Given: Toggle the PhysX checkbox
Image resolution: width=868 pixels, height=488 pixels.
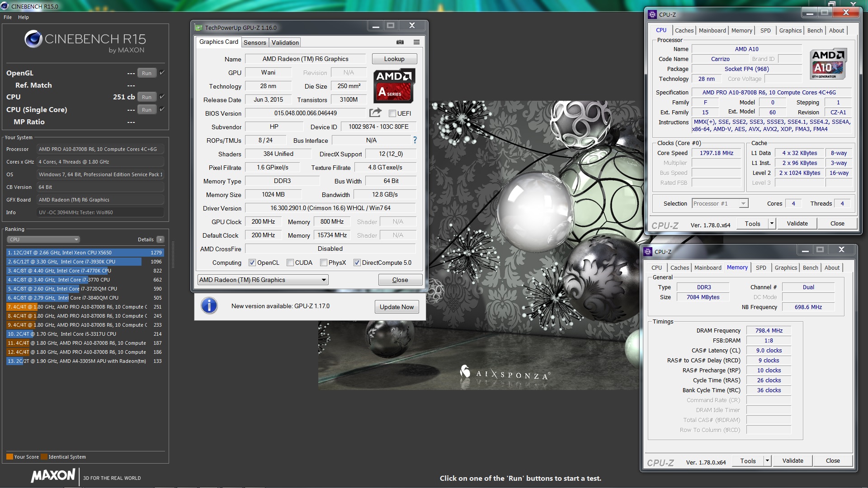Looking at the screenshot, I should 324,263.
